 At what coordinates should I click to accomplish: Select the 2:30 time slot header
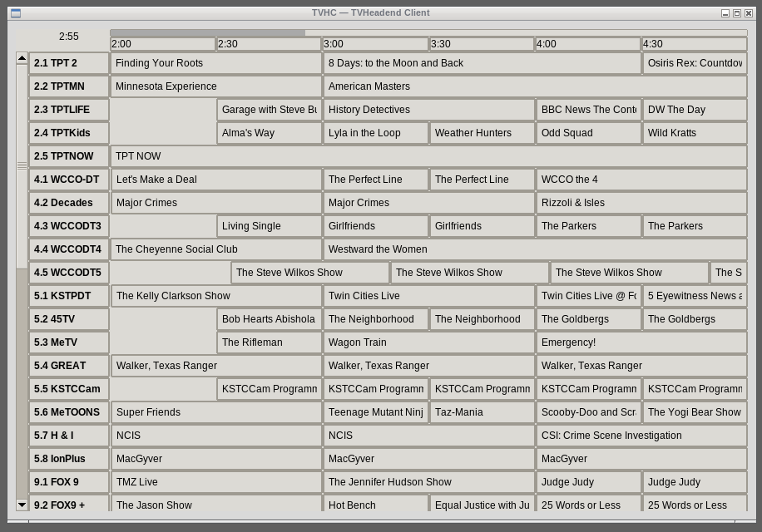tap(270, 44)
